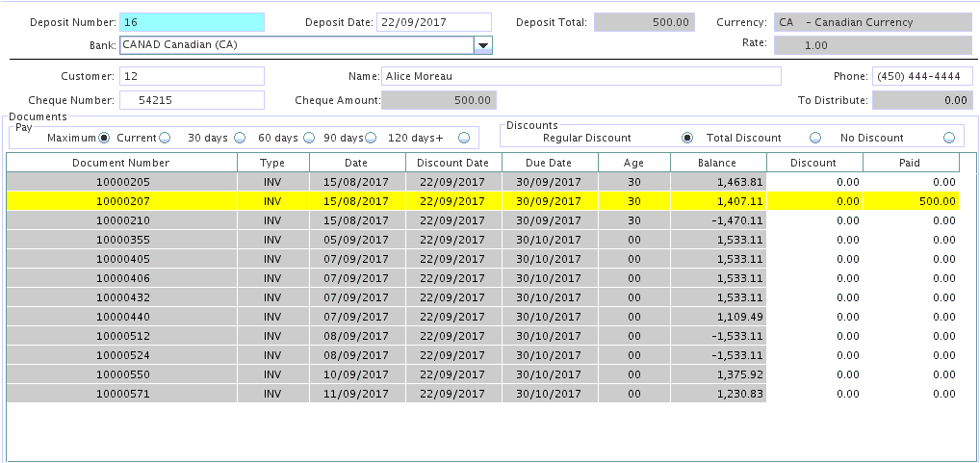The image size is (980, 463).
Task: Click the Customer number field
Action: coord(191,76)
